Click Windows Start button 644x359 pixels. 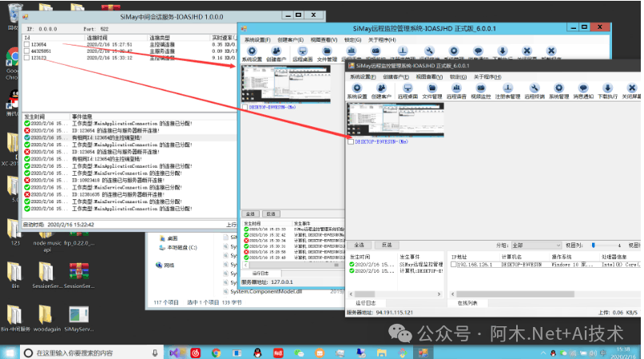tap(10, 353)
